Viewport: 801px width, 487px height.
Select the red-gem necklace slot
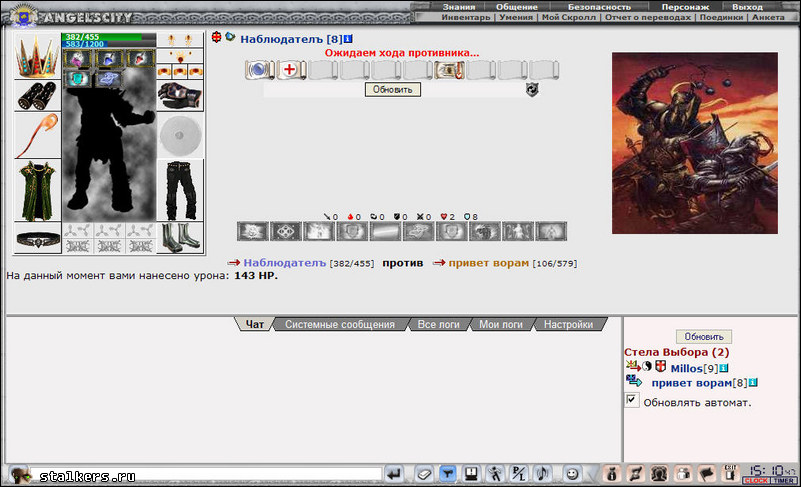click(x=180, y=56)
